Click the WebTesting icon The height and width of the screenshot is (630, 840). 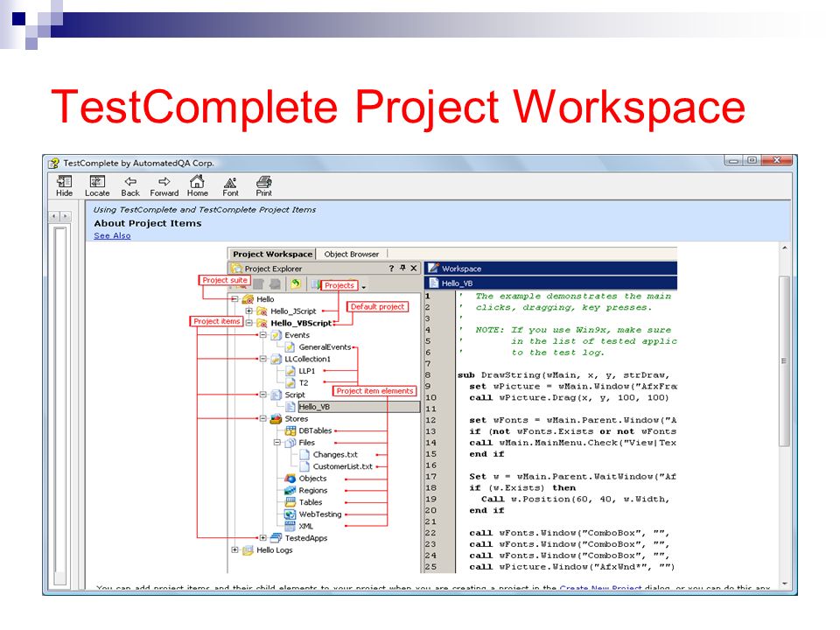coord(290,514)
